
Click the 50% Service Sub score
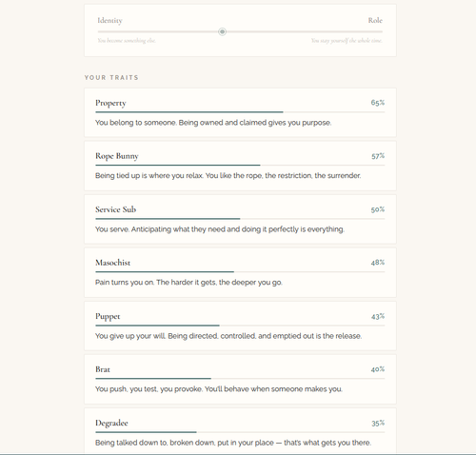[378, 209]
